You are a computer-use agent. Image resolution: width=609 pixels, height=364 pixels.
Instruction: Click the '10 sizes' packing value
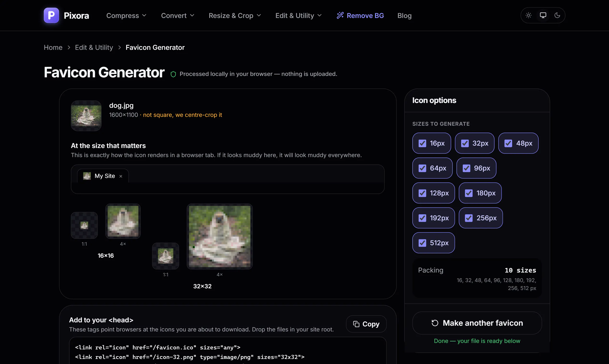tap(520, 270)
